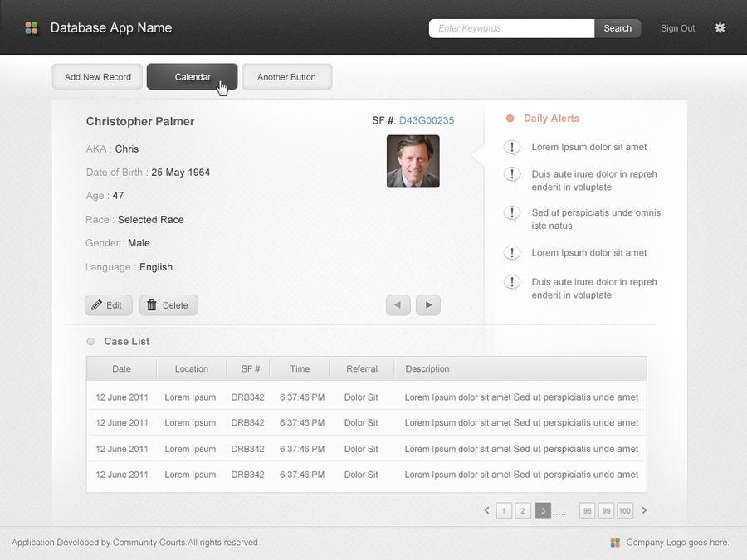Screen dimensions: 747x560
Task: Click the Enter Keywords search field
Action: pyautogui.click(x=511, y=27)
